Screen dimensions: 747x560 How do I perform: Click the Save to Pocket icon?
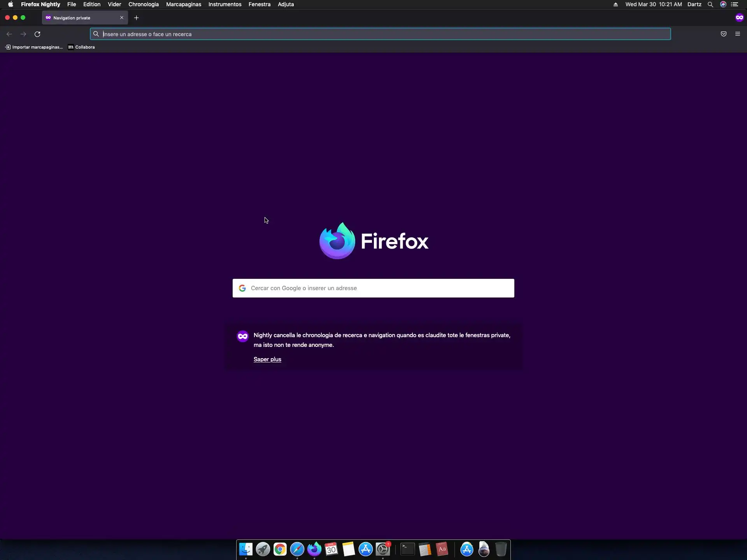723,34
